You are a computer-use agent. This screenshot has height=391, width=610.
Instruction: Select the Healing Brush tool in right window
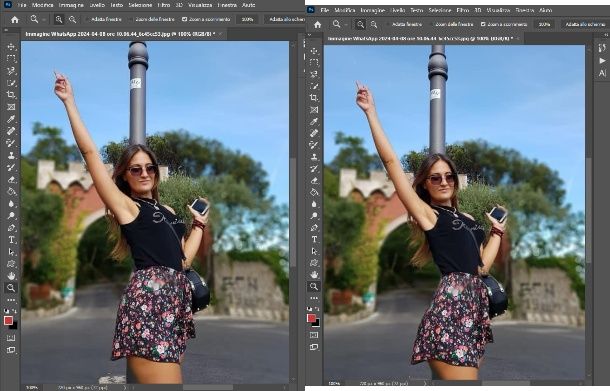[314, 133]
